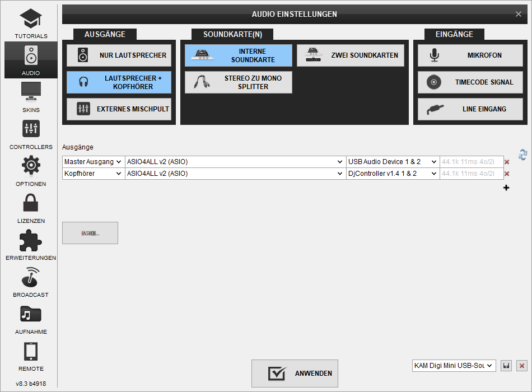Open Skins settings from sidebar
The width and height of the screenshot is (532, 392).
31,96
